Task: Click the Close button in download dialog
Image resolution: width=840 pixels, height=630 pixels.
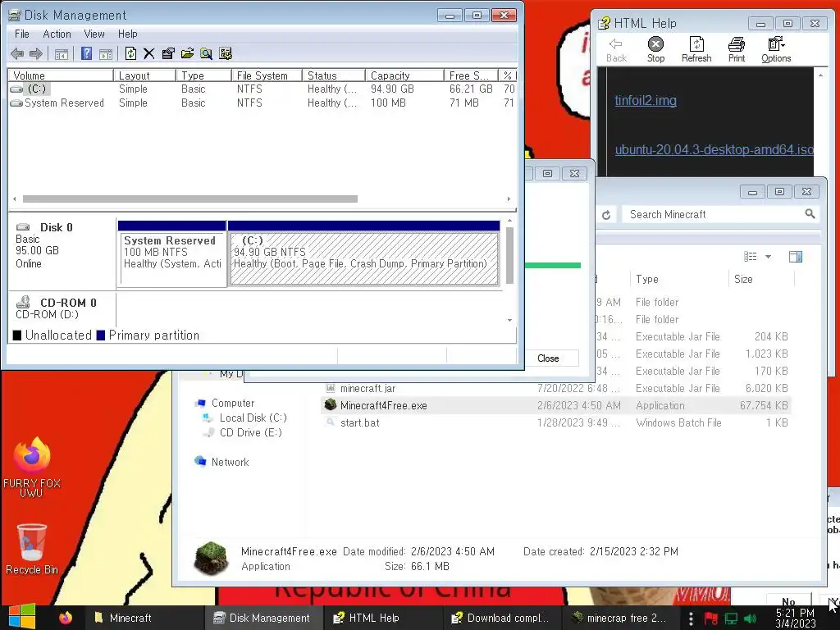Action: click(x=548, y=358)
